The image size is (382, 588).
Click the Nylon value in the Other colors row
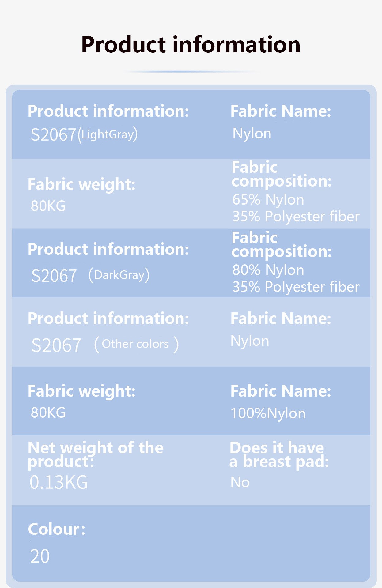pyautogui.click(x=250, y=341)
